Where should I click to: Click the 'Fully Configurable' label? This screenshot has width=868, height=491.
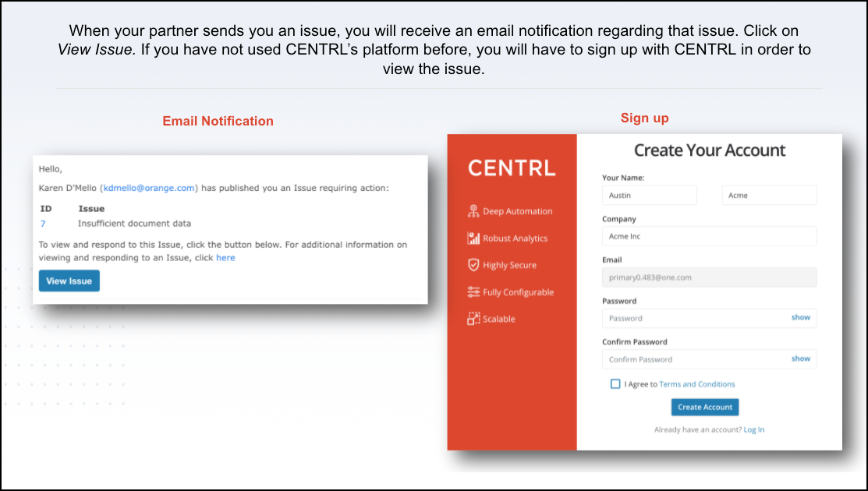coord(518,292)
